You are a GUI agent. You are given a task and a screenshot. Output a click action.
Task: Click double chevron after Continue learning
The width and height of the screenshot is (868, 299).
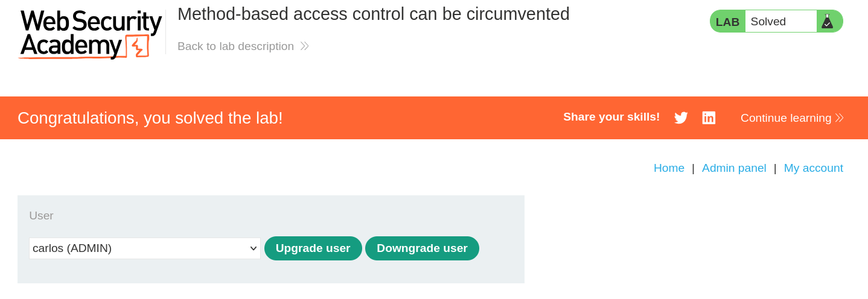[x=840, y=118]
